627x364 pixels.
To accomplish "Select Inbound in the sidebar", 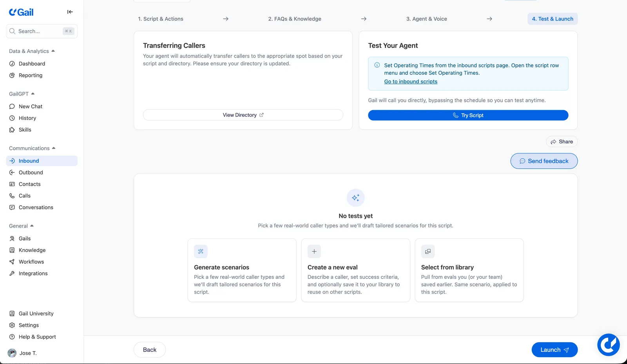I will coord(42,161).
